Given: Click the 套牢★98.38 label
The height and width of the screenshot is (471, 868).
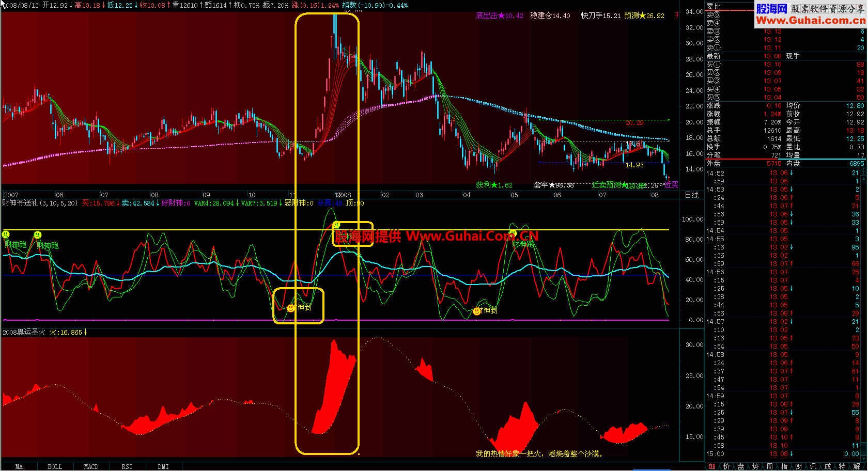Looking at the screenshot, I should (554, 185).
